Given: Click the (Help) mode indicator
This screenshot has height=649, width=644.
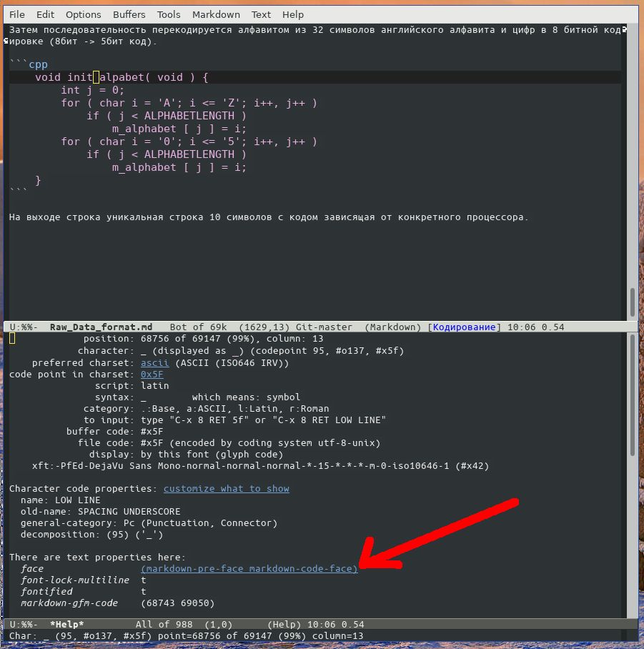Looking at the screenshot, I should [284, 624].
